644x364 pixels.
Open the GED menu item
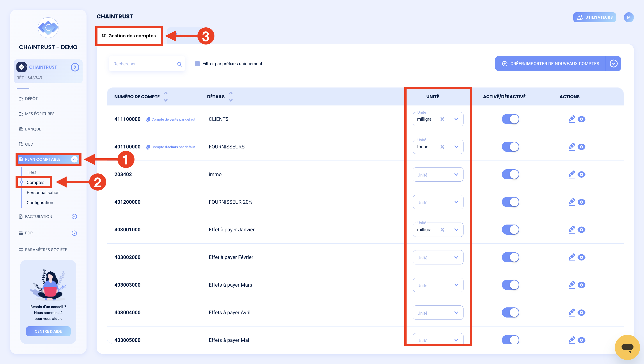coord(26,144)
